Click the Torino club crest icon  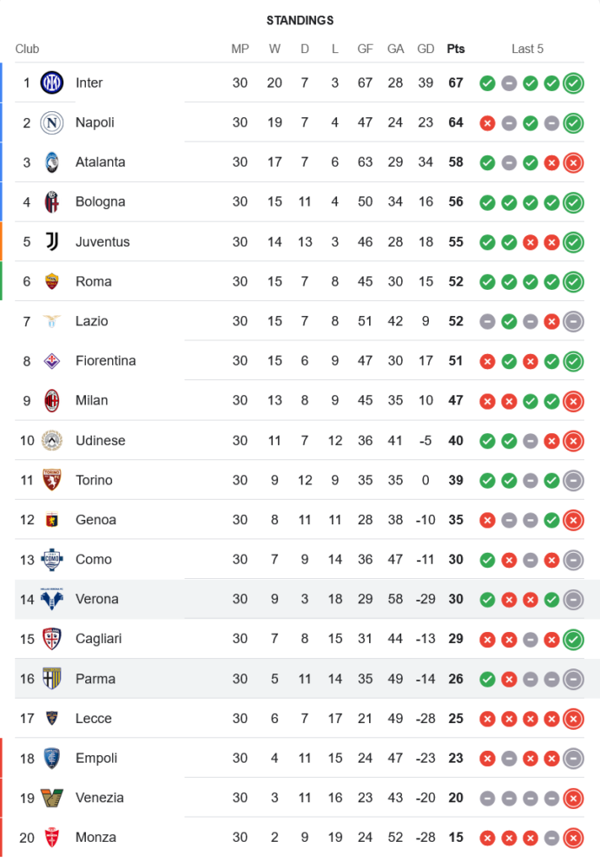coord(52,480)
